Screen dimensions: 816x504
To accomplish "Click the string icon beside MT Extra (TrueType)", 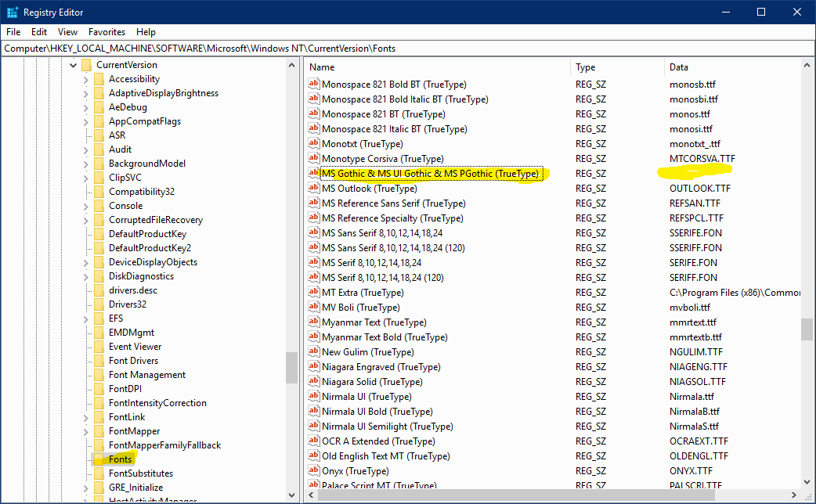I will click(x=313, y=292).
